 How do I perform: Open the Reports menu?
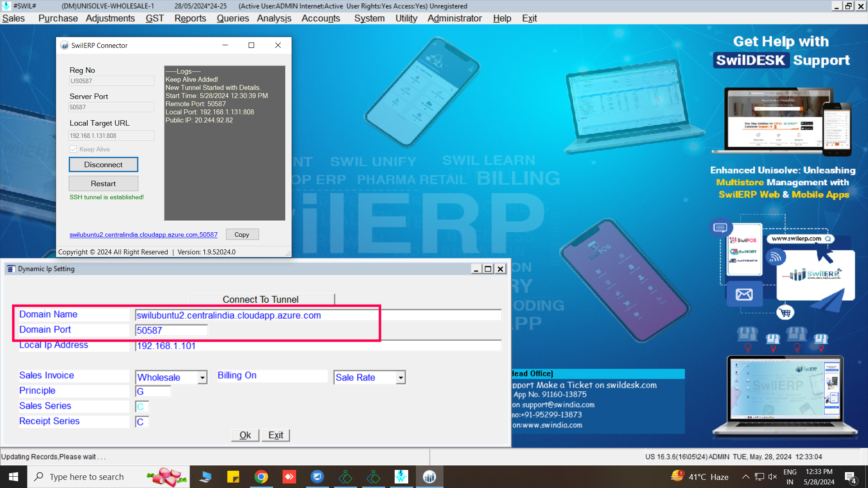(190, 18)
